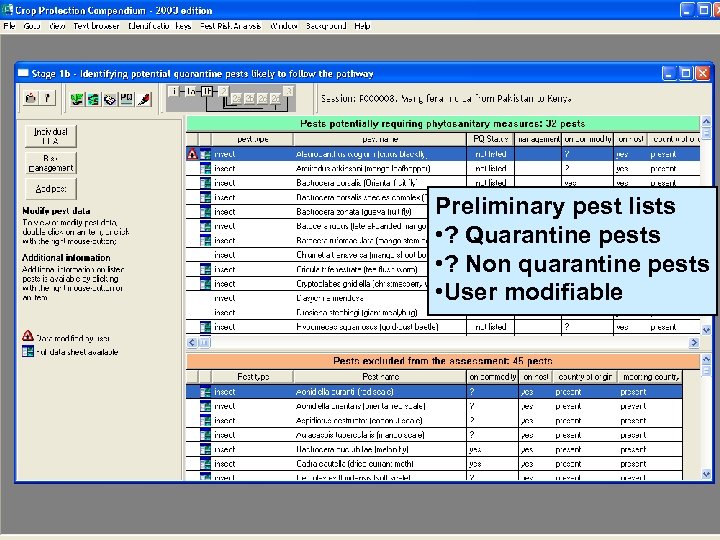Click left arrow of horizontal scrollbar
Screen dimensions: 720x540
192,343
